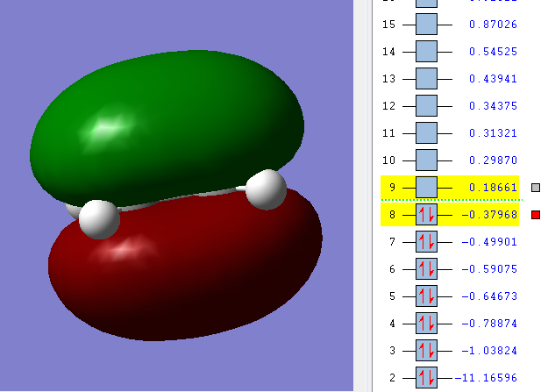Click energy value 0.31321
The height and width of the screenshot is (392, 548).
click(x=493, y=133)
